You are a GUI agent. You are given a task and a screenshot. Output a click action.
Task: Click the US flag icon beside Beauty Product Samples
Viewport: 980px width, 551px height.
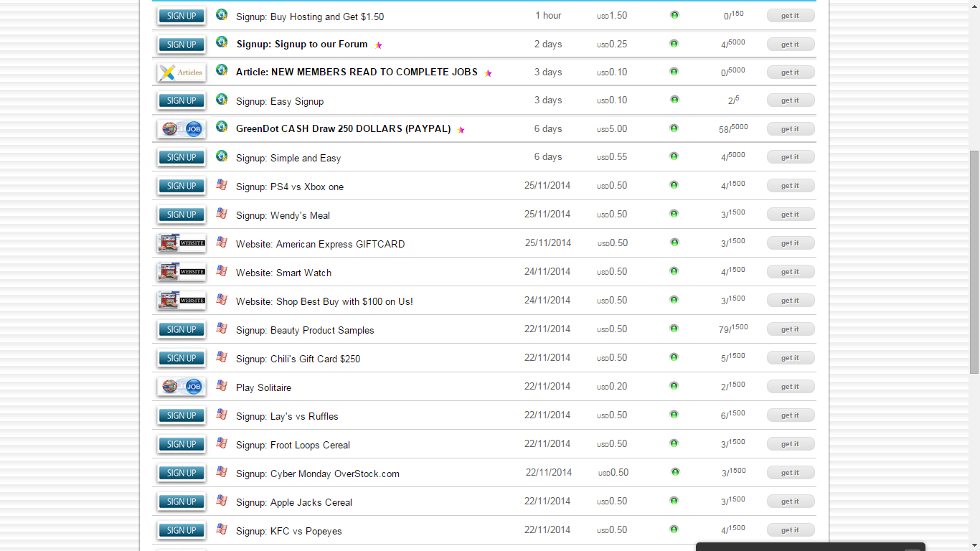pyautogui.click(x=222, y=328)
